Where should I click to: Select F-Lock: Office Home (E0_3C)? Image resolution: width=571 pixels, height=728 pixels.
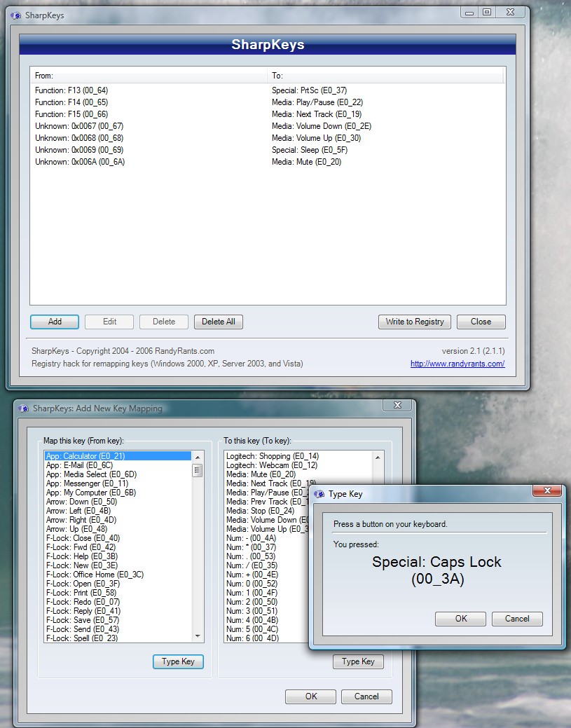coord(118,575)
